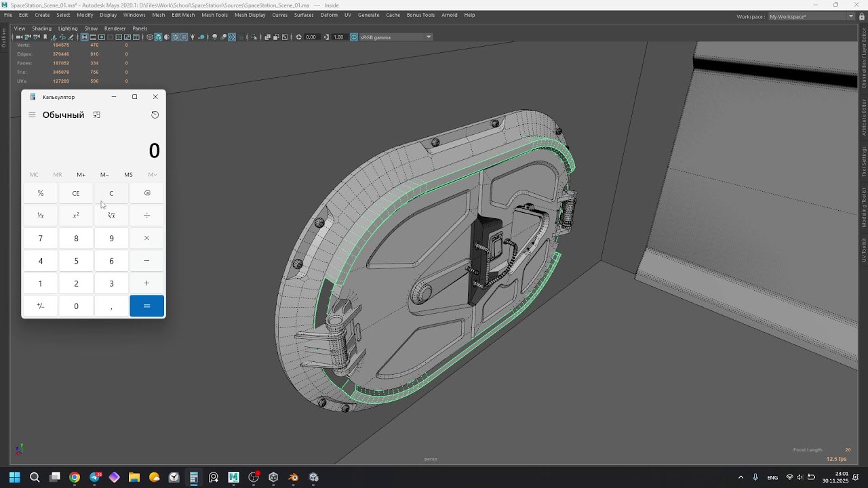Open Google Chrome from the taskbar
This screenshot has width=868, height=488.
pyautogui.click(x=75, y=477)
